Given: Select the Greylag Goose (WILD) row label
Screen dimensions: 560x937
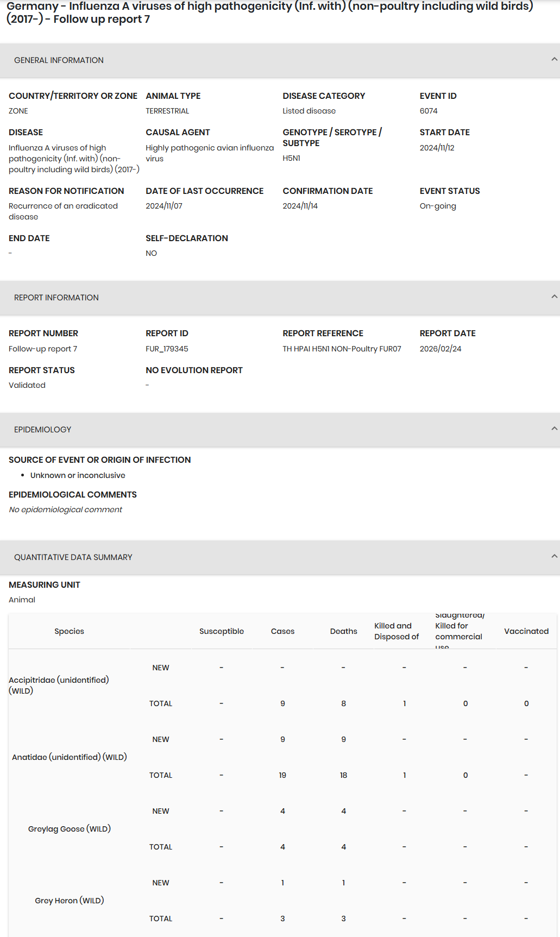Looking at the screenshot, I should [x=69, y=829].
